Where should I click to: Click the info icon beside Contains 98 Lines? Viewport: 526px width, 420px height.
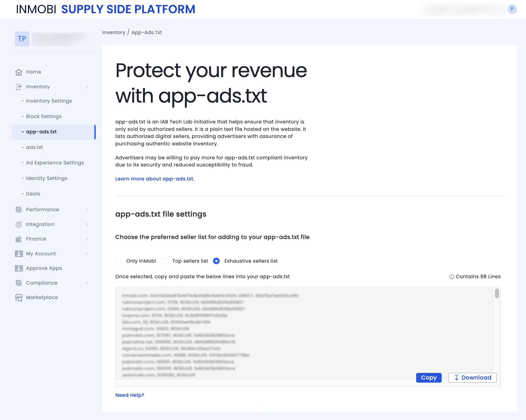click(x=452, y=277)
